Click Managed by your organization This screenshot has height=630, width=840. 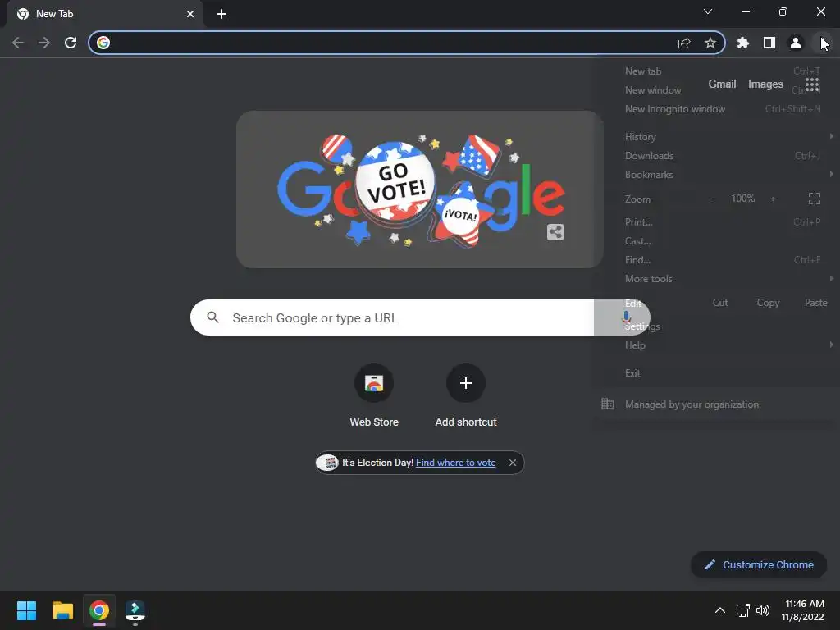(717, 404)
